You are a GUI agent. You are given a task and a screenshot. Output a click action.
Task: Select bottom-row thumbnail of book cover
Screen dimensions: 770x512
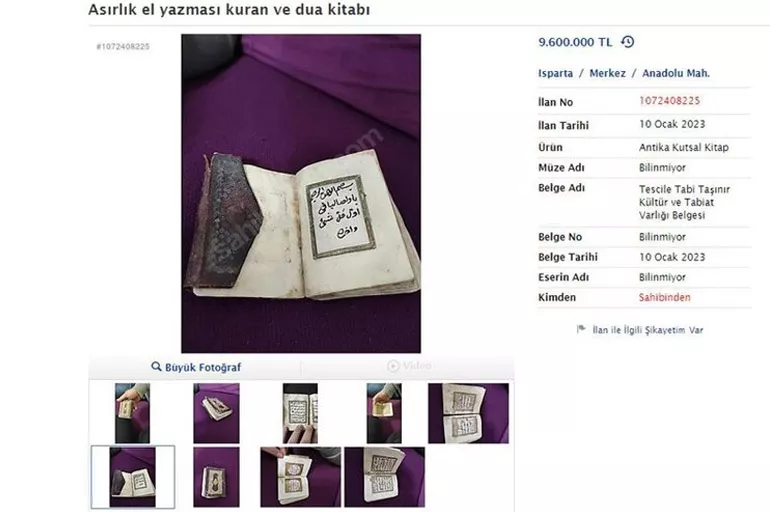[217, 477]
